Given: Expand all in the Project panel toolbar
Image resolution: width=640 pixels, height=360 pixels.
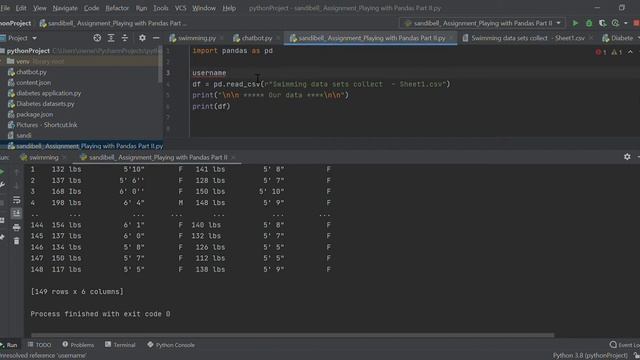Looking at the screenshot, I should 111,38.
